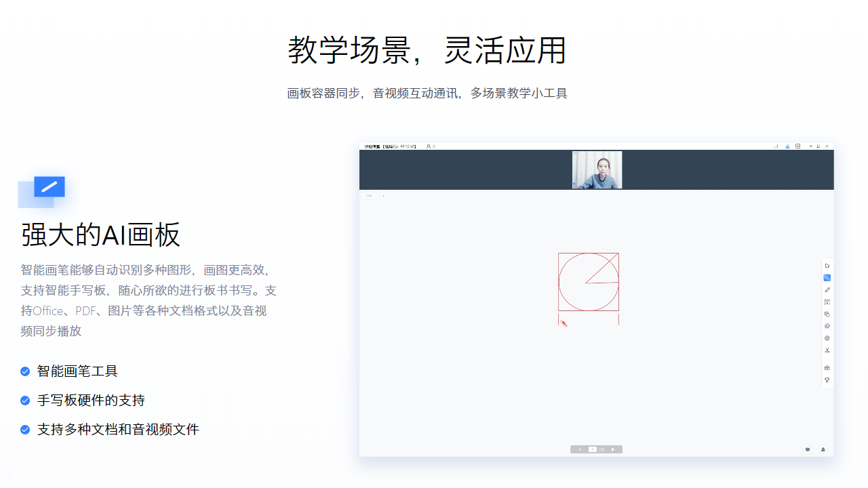The image size is (868, 488).
Task: Toggle the chat bubble at bottom right
Action: pos(807,449)
